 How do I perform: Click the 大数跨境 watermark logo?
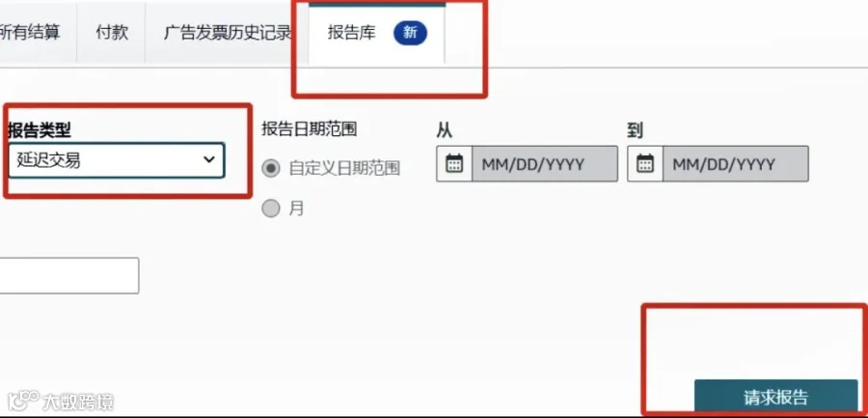point(61,401)
